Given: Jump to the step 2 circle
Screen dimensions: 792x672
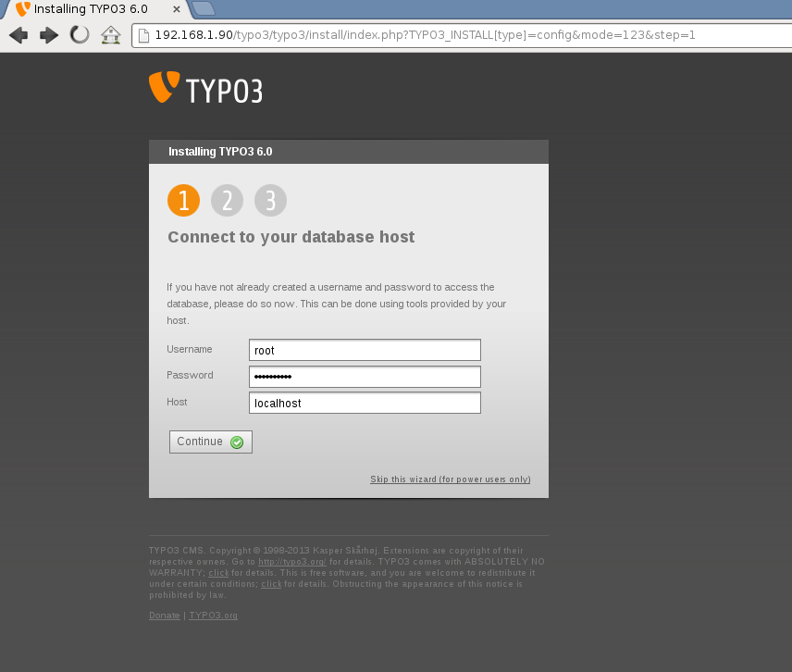Looking at the screenshot, I should coord(227,201).
